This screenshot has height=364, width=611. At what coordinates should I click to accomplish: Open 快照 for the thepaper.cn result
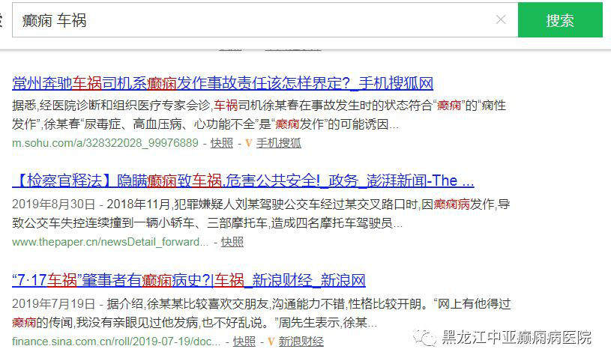pyautogui.click(x=232, y=242)
